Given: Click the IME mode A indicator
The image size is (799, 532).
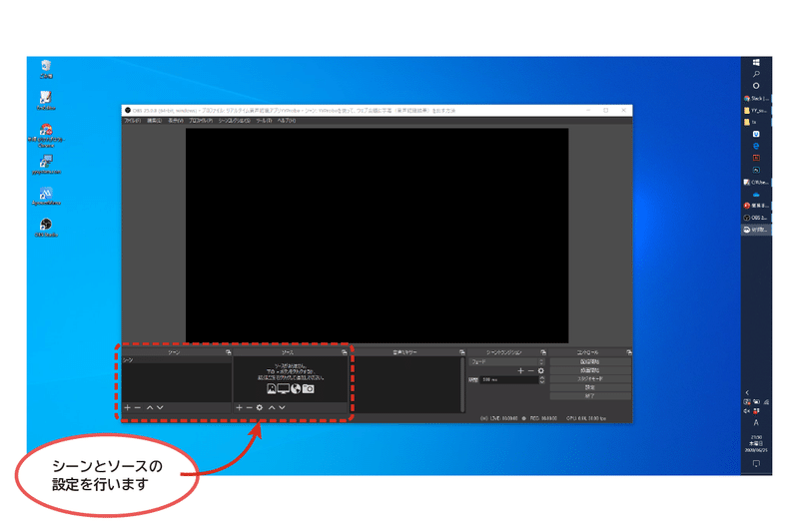Looking at the screenshot, I should [x=756, y=422].
